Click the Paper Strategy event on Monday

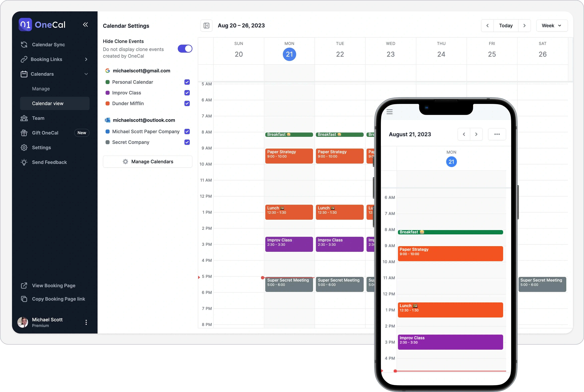[289, 155]
